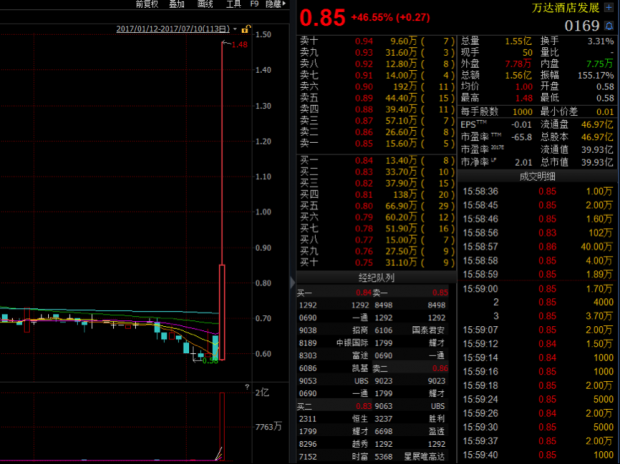The height and width of the screenshot is (464, 620).
Task: Click the 隐藏 hide panel arrow
Action: pyautogui.click(x=276, y=4)
